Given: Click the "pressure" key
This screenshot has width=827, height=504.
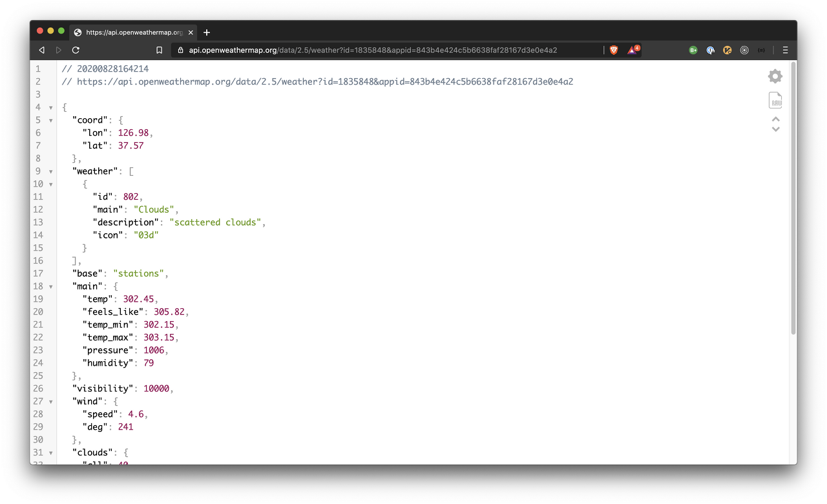Looking at the screenshot, I should (108, 350).
